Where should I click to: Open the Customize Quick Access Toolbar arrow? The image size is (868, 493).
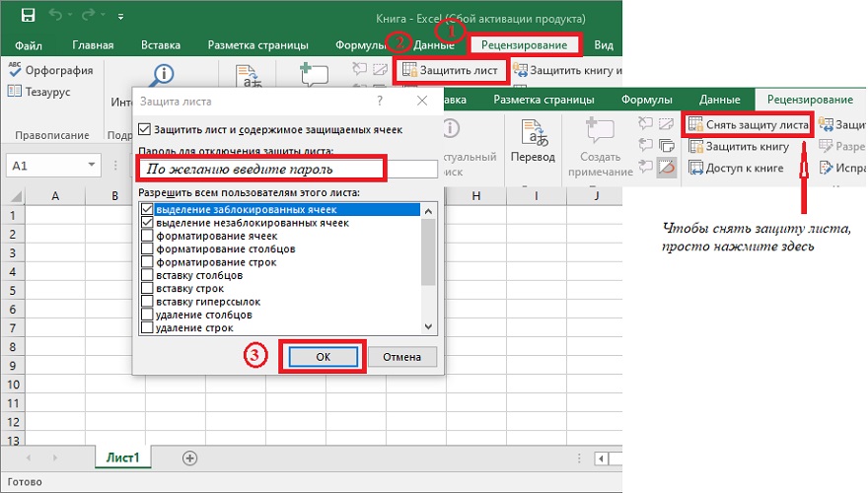[120, 17]
